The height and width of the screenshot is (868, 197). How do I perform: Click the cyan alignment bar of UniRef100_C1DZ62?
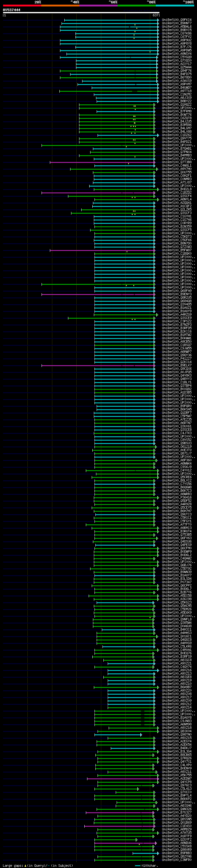tap(128, 135)
